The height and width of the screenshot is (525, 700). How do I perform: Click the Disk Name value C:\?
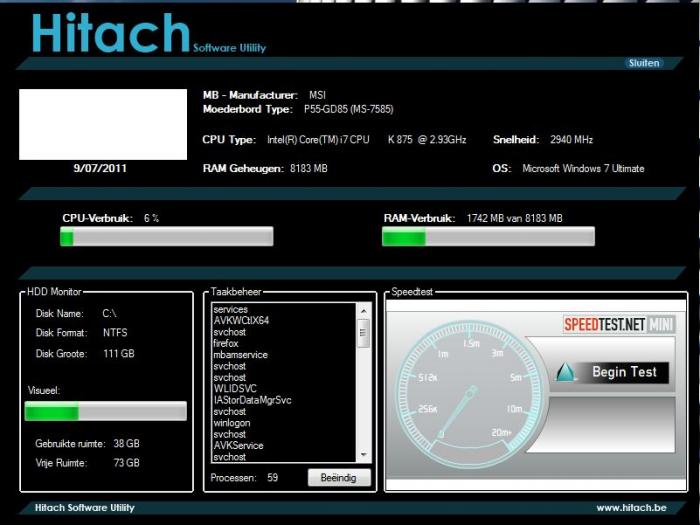(109, 313)
